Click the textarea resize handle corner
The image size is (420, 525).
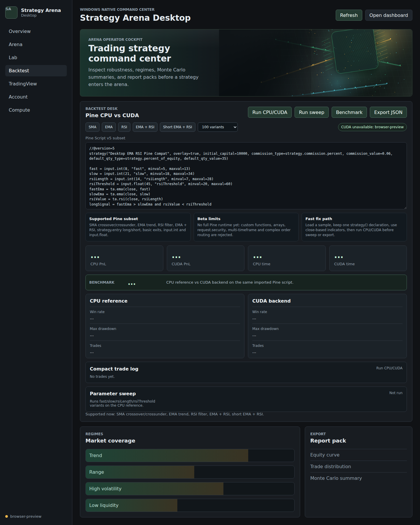pos(405,207)
